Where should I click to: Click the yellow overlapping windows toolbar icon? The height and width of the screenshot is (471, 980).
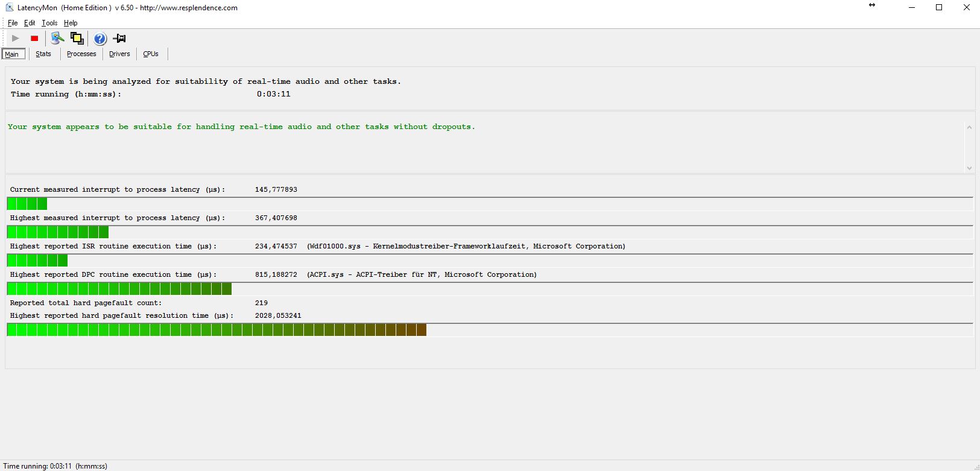pyautogui.click(x=77, y=39)
